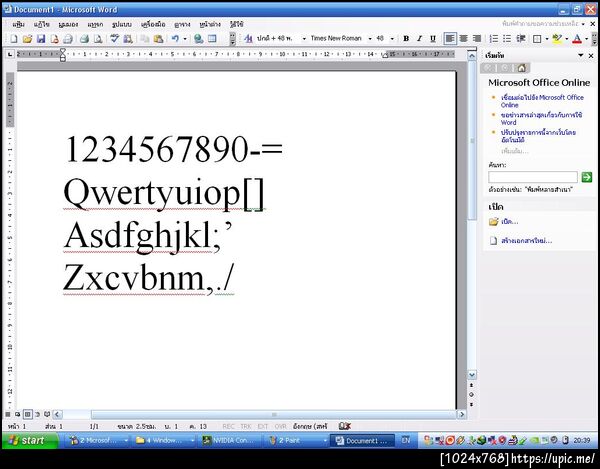This screenshot has width=600, height=469.
Task: Click the green search arrow in task pane
Action: tap(587, 177)
